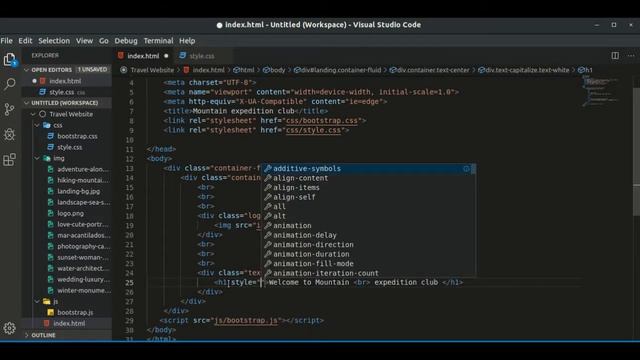Open the Edit menu
The image size is (640, 360).
pyautogui.click(x=25, y=41)
